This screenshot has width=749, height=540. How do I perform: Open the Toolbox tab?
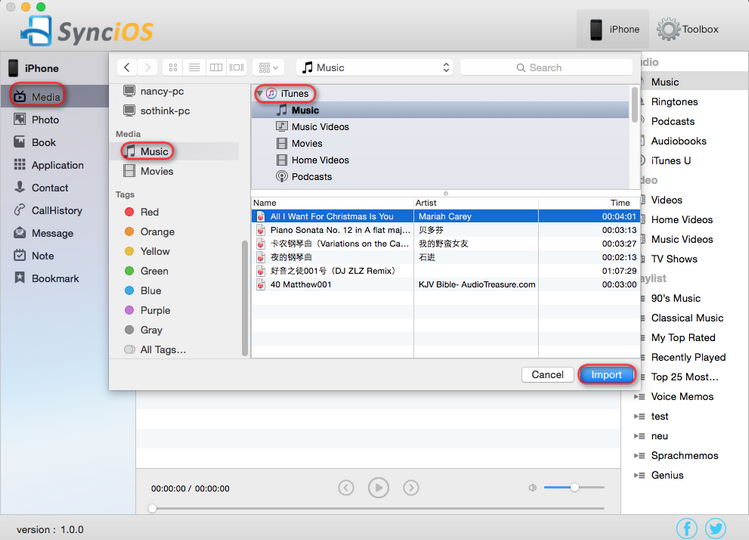(687, 29)
